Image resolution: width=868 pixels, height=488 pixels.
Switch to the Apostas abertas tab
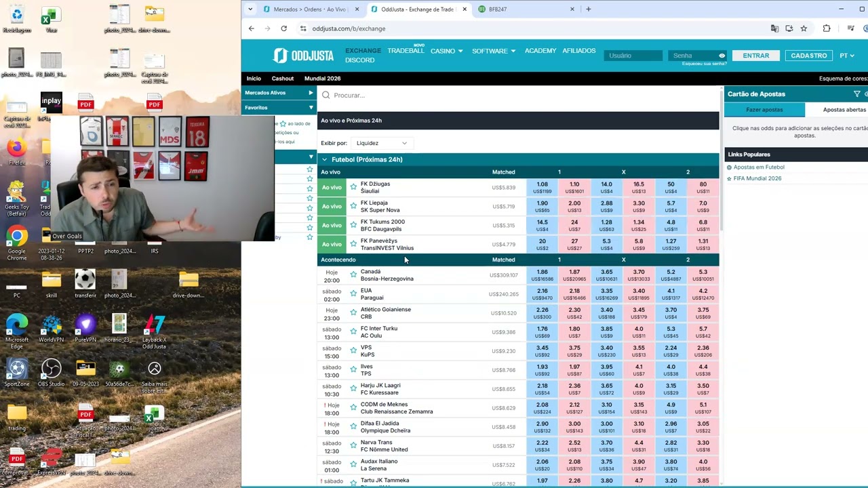844,110
